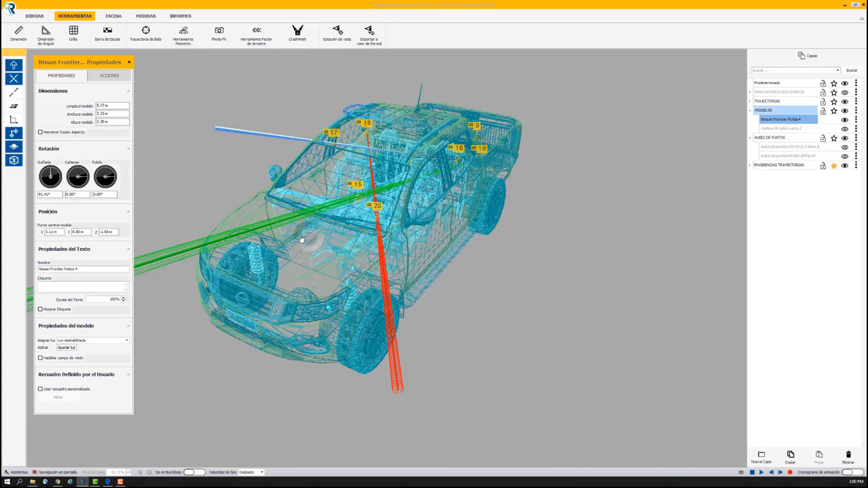Open Herramienta Factor de Arrastre
The height and width of the screenshot is (488, 868).
256,35
